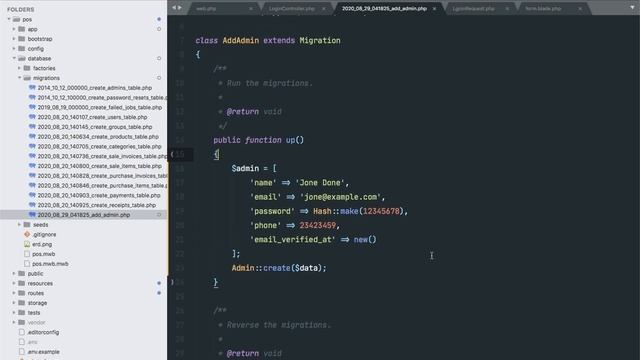Close the LoginRequest.php tab
This screenshot has width=640, height=360.
[x=507, y=9]
